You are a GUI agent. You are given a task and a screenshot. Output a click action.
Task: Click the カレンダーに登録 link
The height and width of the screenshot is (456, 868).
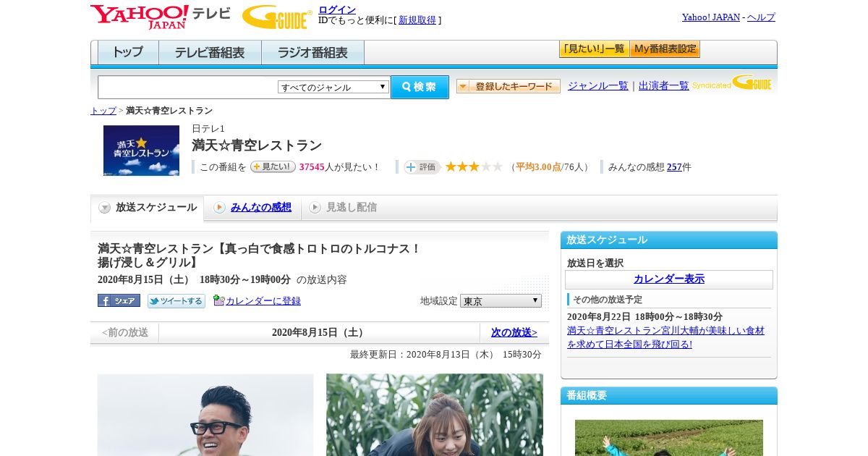263,301
